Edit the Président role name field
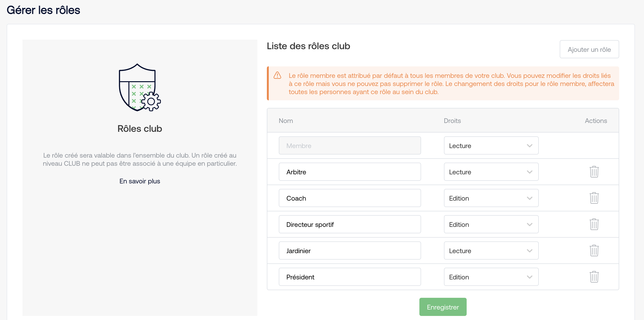 pyautogui.click(x=350, y=277)
